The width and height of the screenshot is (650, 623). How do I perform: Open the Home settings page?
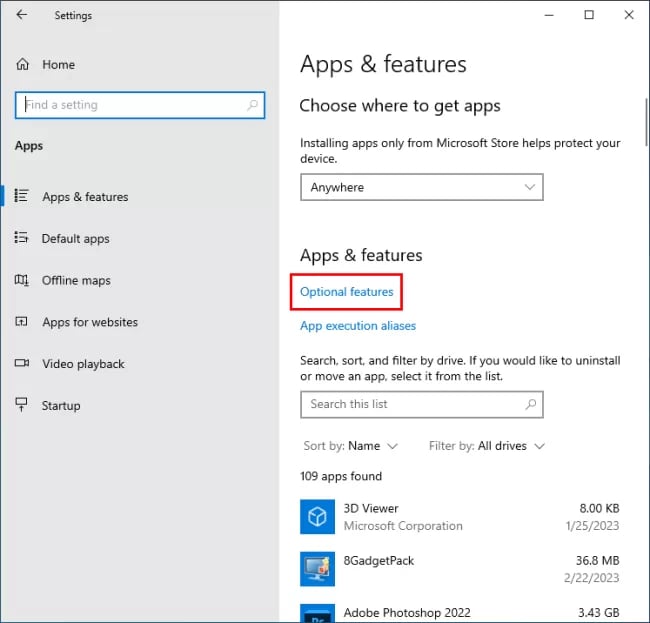point(58,65)
